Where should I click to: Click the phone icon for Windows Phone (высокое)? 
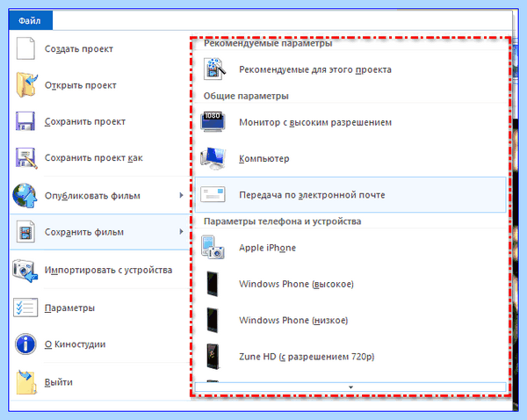point(213,284)
